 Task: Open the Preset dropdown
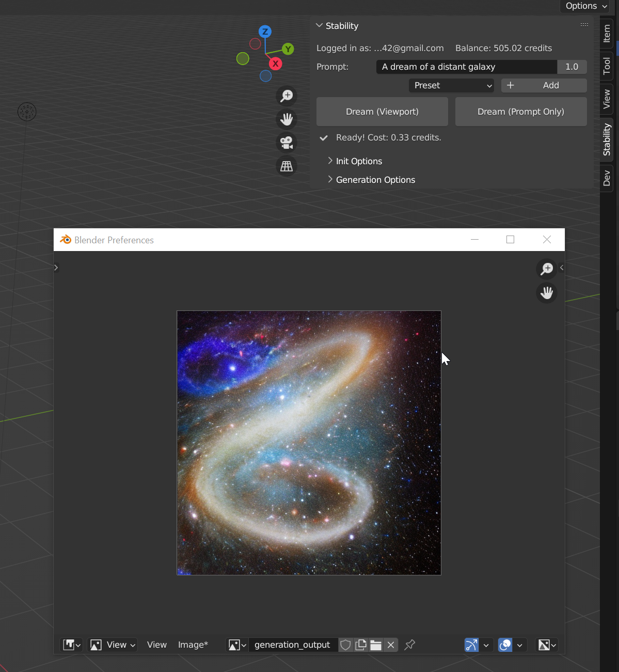[x=451, y=85]
